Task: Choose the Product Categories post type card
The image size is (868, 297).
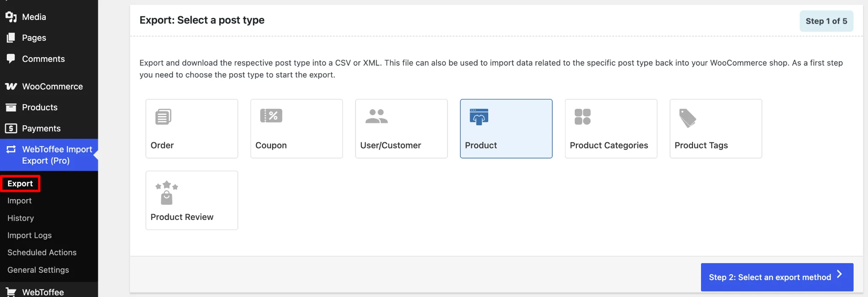Action: 611,129
